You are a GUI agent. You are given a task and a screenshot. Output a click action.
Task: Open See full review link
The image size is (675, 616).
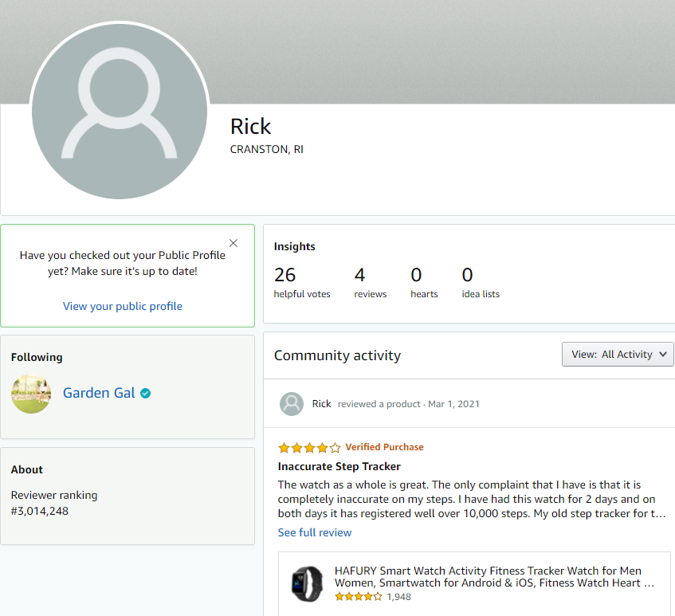[x=315, y=532]
